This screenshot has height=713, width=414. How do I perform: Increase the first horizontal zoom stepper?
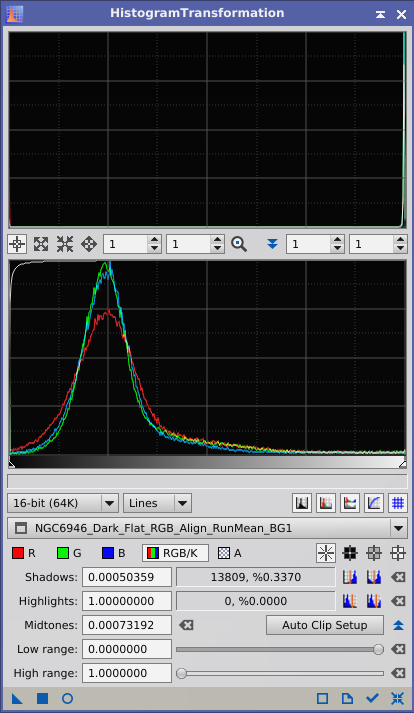(x=155, y=240)
